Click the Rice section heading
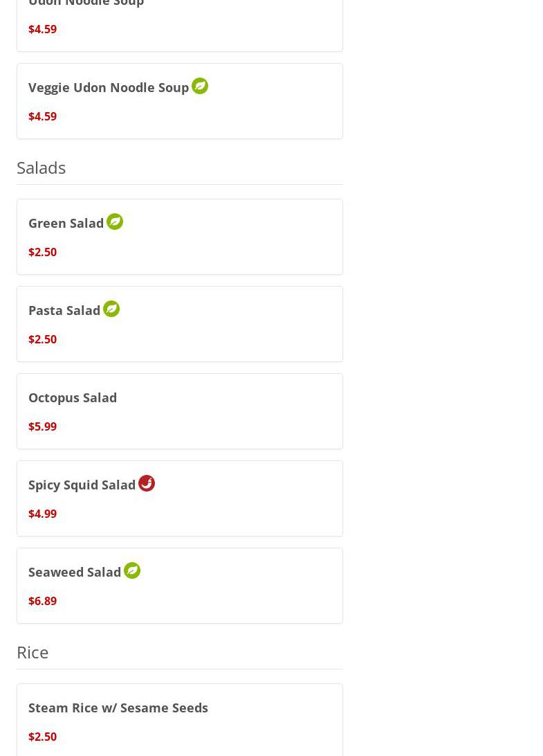This screenshot has width=543, height=756. click(33, 652)
